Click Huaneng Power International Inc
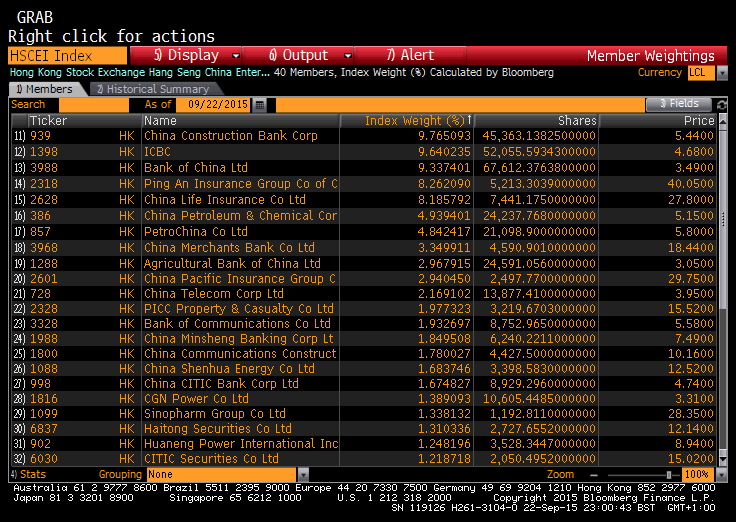This screenshot has width=736, height=522. [241, 444]
